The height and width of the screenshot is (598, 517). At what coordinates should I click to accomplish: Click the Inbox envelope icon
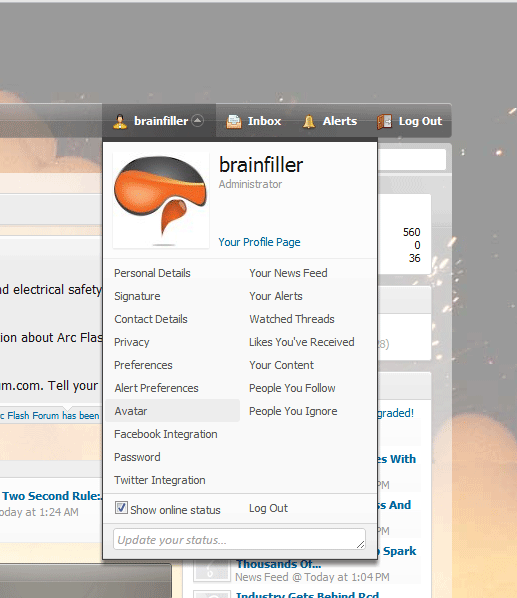point(234,122)
